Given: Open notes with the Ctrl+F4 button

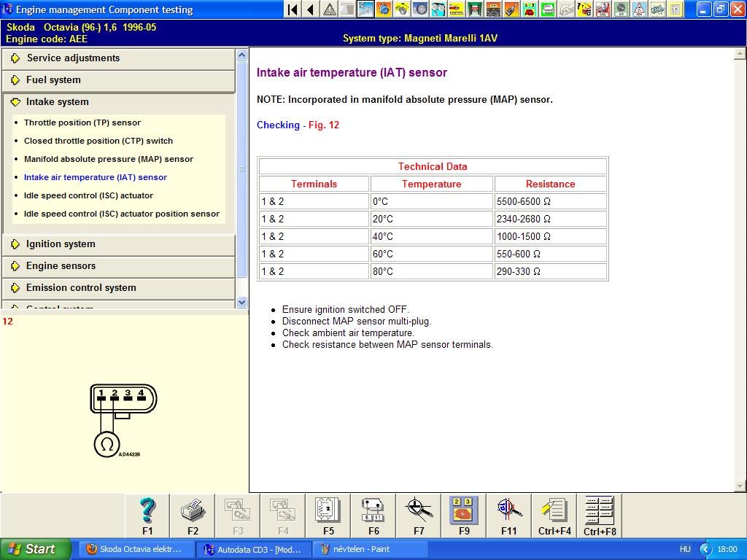Looking at the screenshot, I should (x=554, y=516).
